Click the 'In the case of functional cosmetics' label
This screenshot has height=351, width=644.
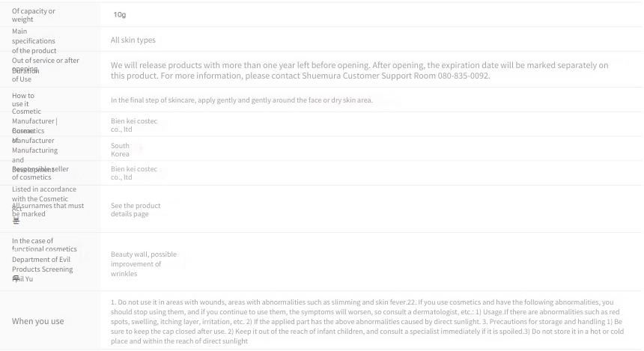44,245
